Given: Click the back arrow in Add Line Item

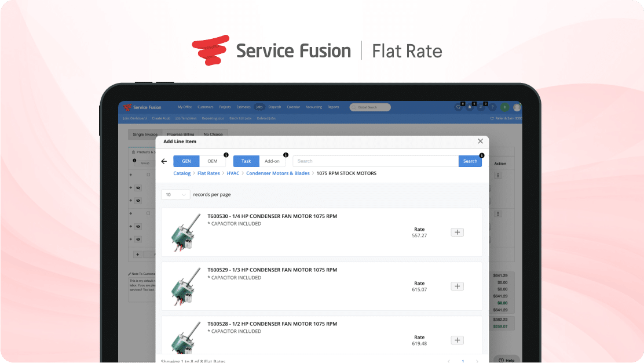Looking at the screenshot, I should coord(164,161).
